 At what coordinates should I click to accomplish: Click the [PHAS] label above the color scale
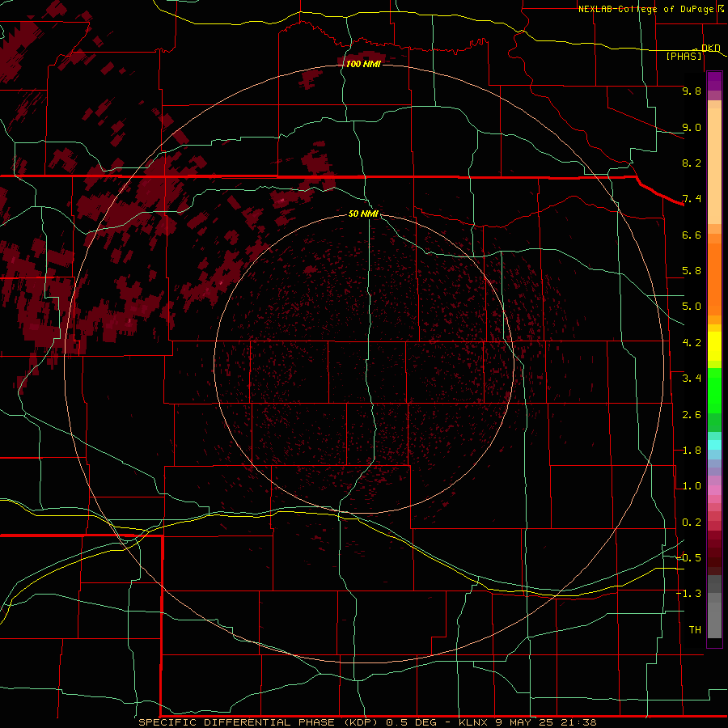[x=684, y=56]
